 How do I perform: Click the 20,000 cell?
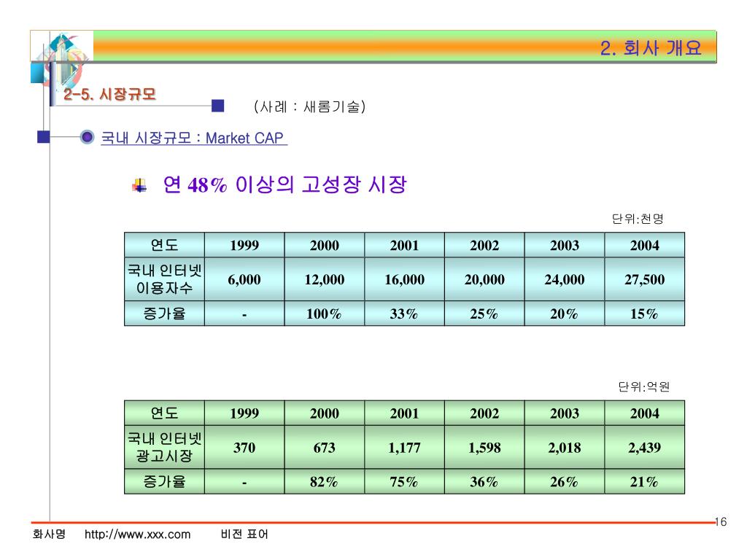(x=484, y=279)
